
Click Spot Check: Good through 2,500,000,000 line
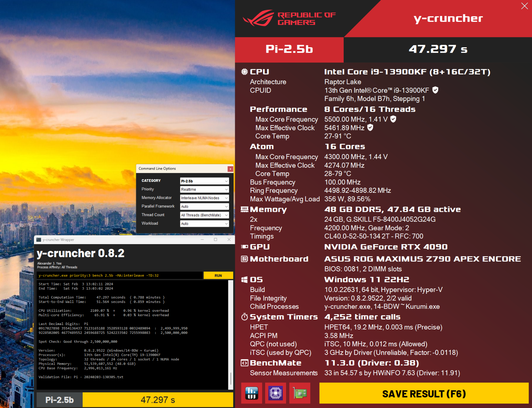tap(78, 342)
